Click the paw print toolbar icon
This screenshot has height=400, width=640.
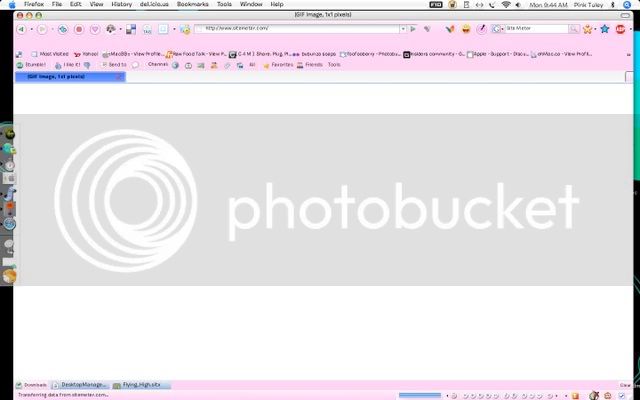(111, 29)
